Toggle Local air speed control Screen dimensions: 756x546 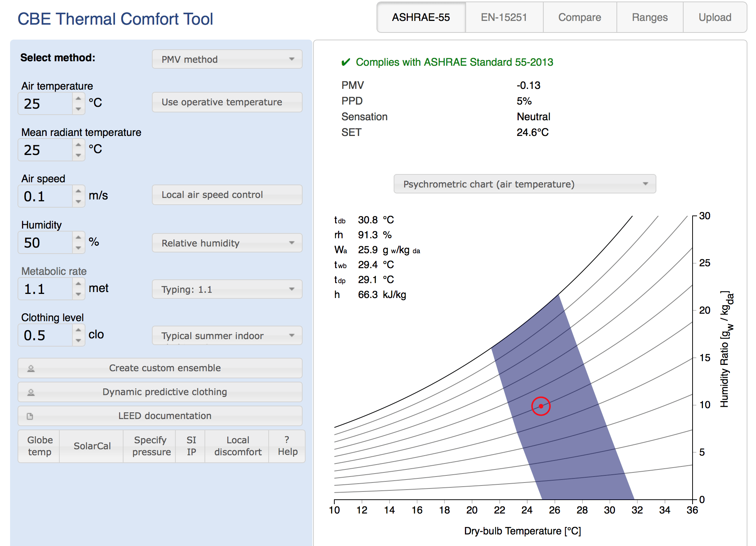pos(227,195)
